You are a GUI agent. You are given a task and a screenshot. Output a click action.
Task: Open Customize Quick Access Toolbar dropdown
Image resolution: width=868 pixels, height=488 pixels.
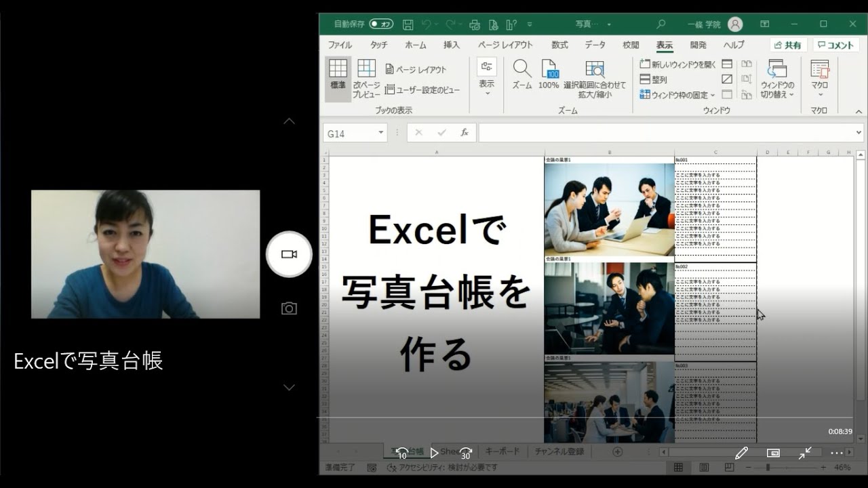530,24
